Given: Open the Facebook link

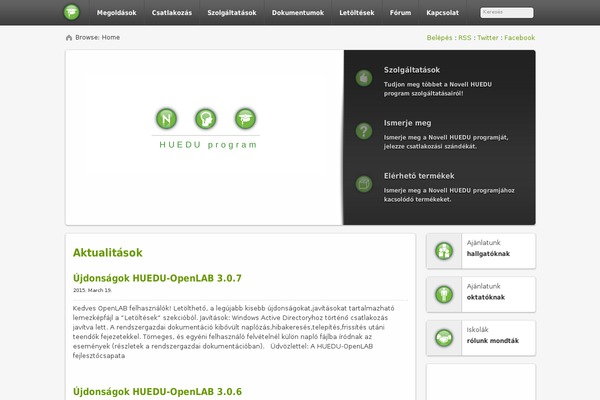Looking at the screenshot, I should point(519,38).
